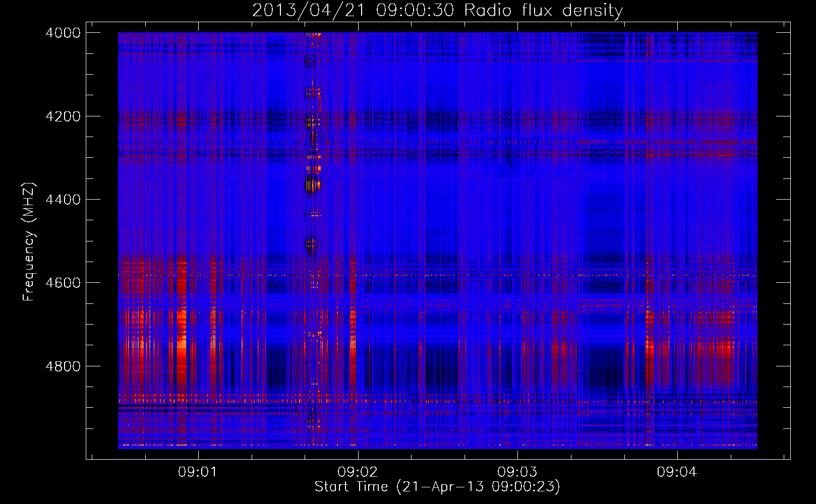Select the 4000 frequency axis label
Image resolution: width=816 pixels, height=504 pixels.
coord(63,33)
